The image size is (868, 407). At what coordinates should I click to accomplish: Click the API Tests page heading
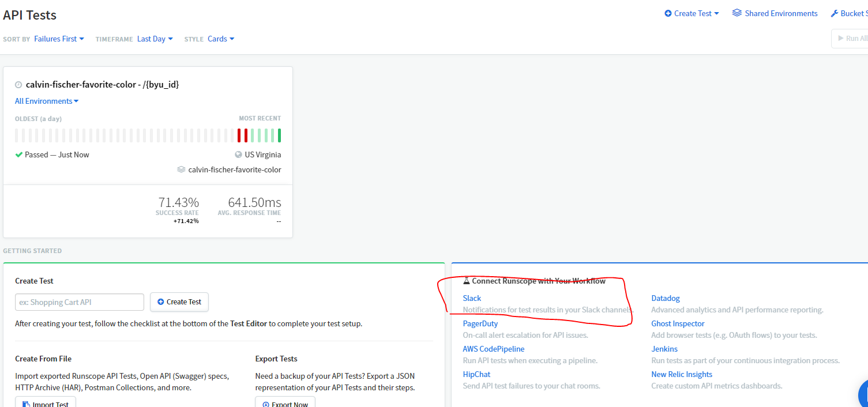(30, 15)
